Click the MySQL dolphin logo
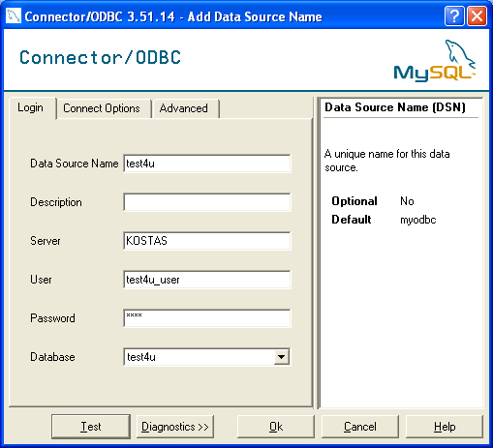 435,60
